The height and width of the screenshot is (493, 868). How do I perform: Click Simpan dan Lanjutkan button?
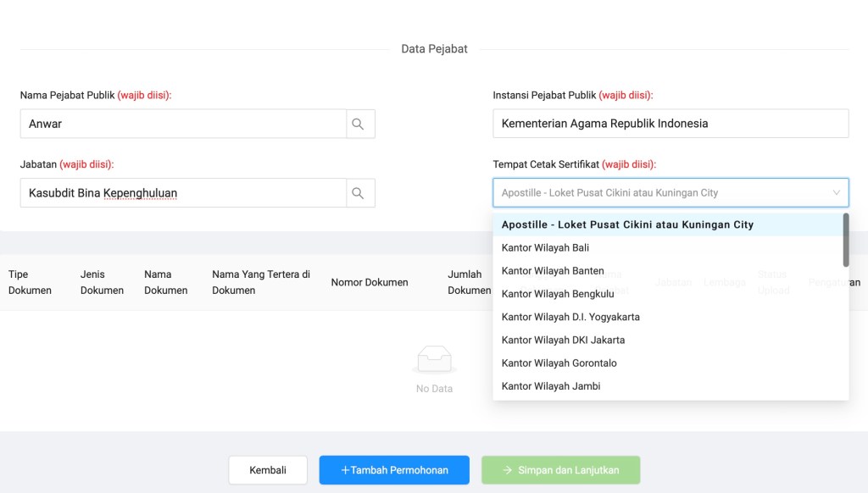(x=560, y=470)
